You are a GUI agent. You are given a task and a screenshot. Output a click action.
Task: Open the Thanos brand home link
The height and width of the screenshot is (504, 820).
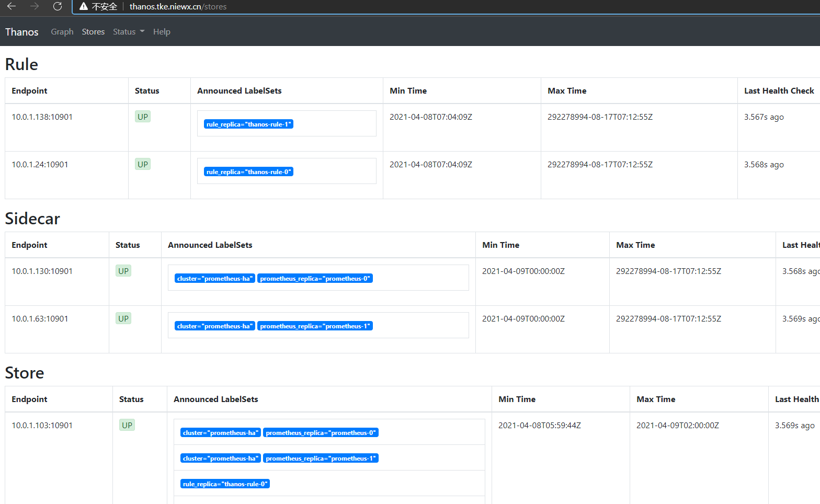22,32
